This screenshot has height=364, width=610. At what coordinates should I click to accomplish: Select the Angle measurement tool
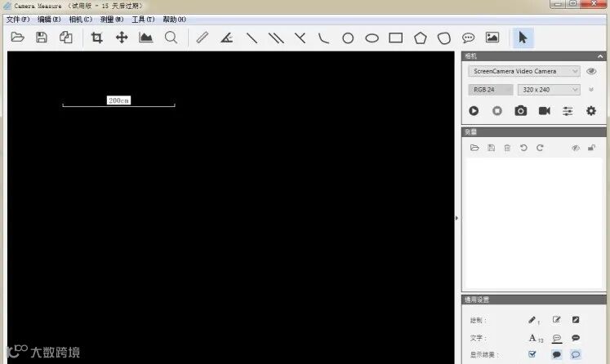[x=227, y=38]
